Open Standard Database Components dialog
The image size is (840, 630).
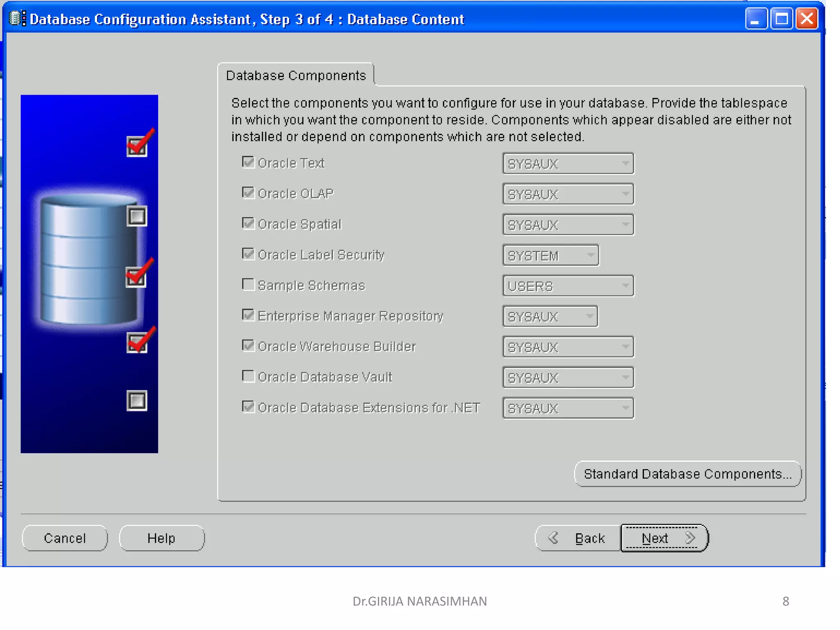tap(687, 474)
